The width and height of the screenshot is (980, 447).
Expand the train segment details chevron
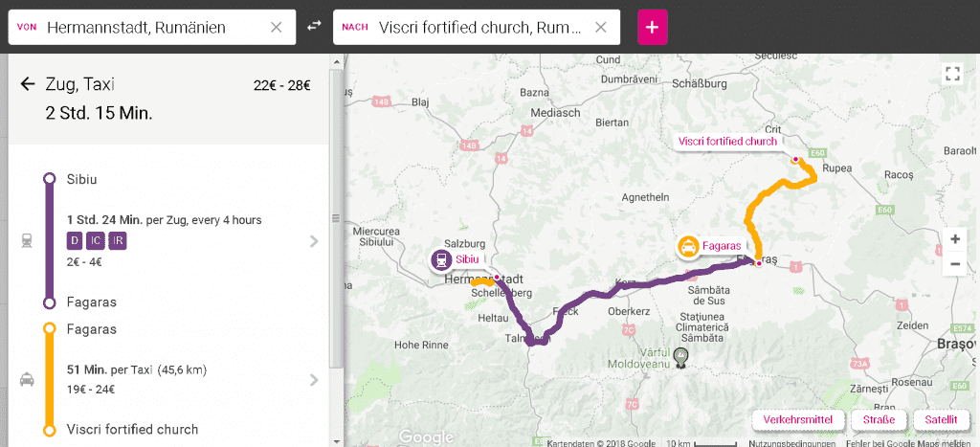[x=314, y=241]
